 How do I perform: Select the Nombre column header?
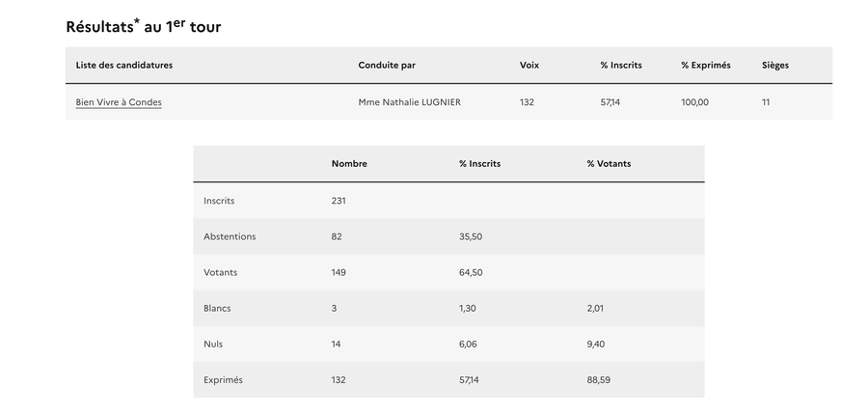pos(349,164)
